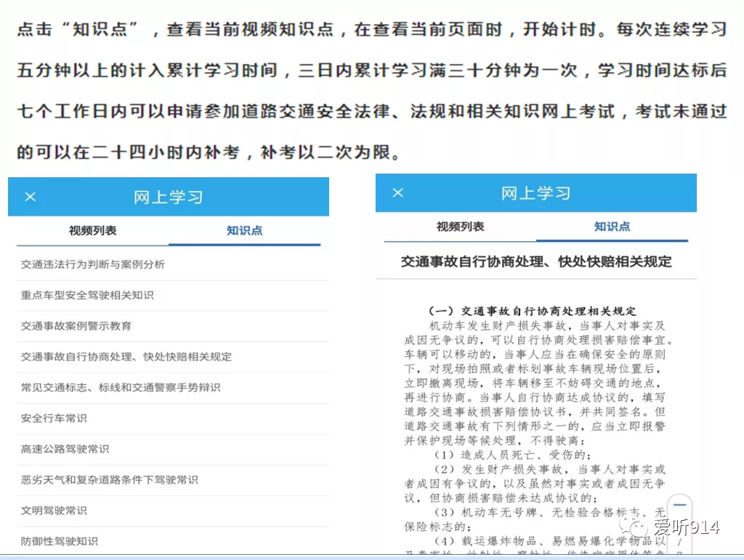Open list row 交通事故自行协商处理、快处快赔相关规定
The width and height of the screenshot is (744, 560).
(173, 357)
